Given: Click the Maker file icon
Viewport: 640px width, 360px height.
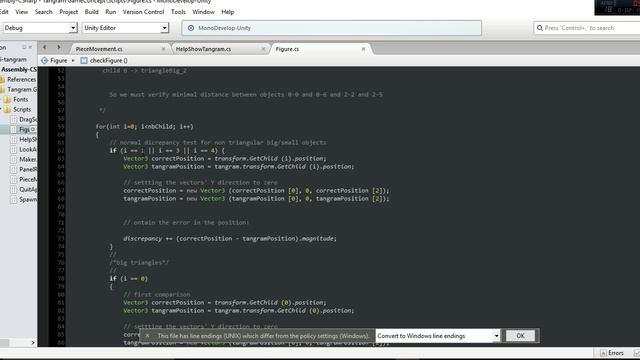Looking at the screenshot, I should 13,160.
